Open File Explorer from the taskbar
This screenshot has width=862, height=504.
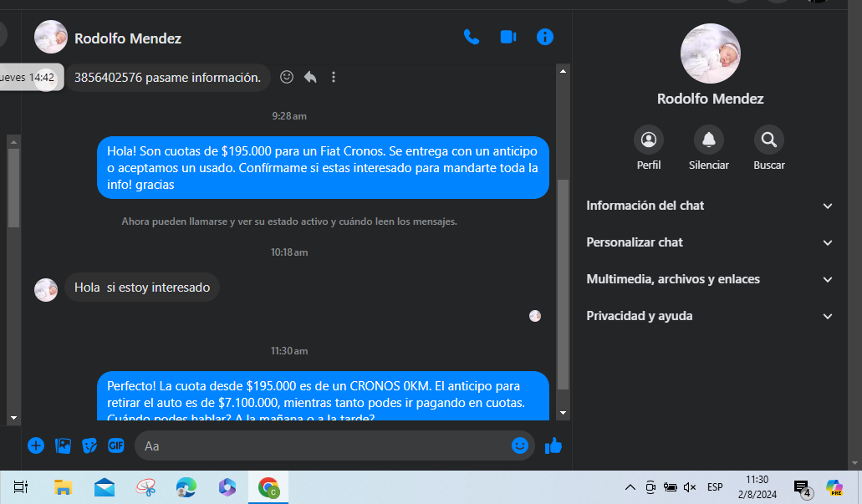(x=63, y=487)
